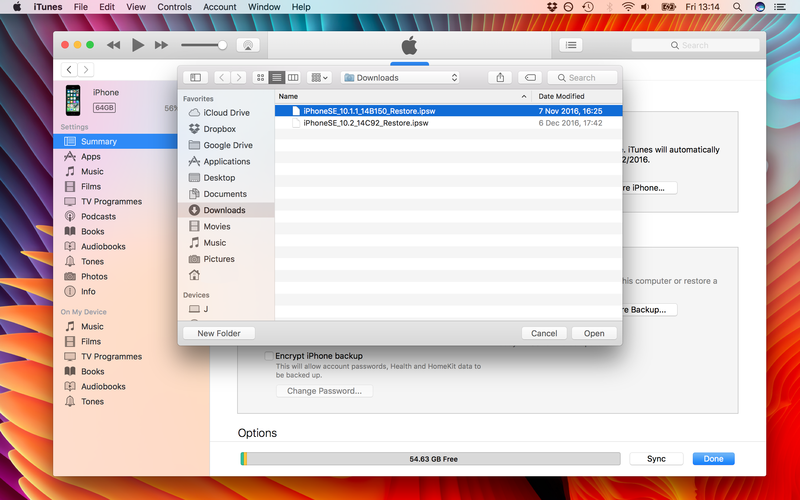Viewport: 800px width, 500px height.
Task: Click the Spotlight search icon
Action: (737, 7)
